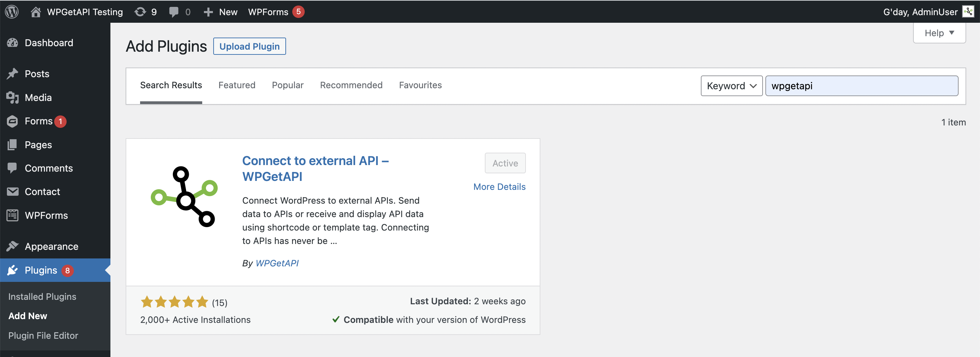Switch to the Recommended tab

[351, 85]
